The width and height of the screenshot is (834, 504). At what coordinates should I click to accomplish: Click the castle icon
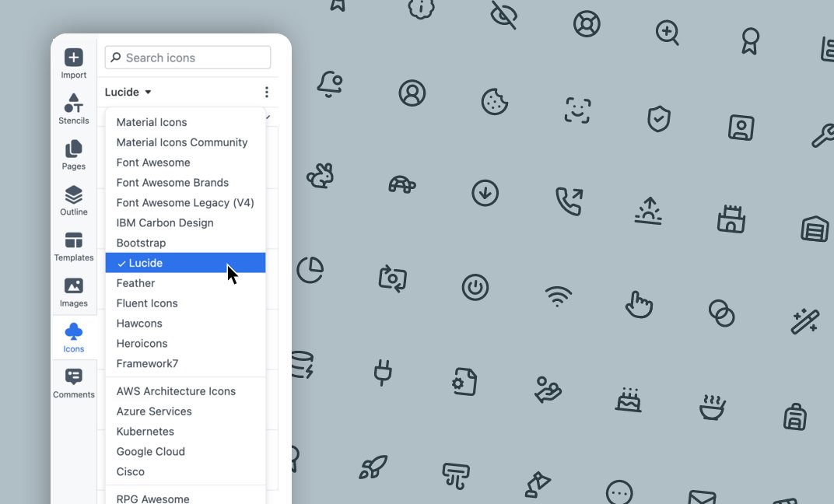(731, 219)
